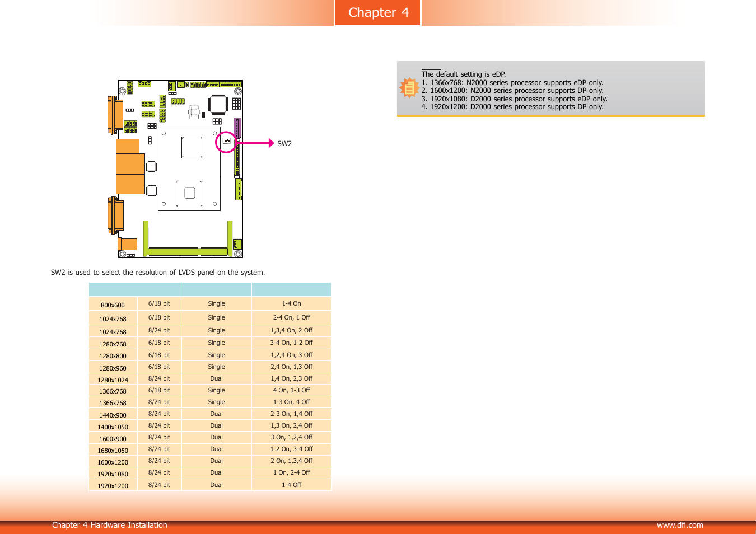Image resolution: width=756 pixels, height=534 pixels.
Task: Click the orange note icon beside default setting
Action: (409, 88)
